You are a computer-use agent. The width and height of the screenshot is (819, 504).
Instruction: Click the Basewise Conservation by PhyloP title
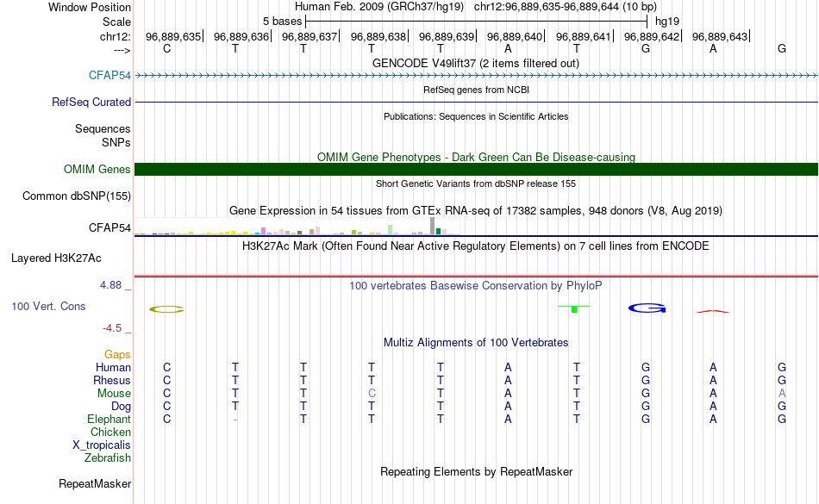tap(475, 285)
